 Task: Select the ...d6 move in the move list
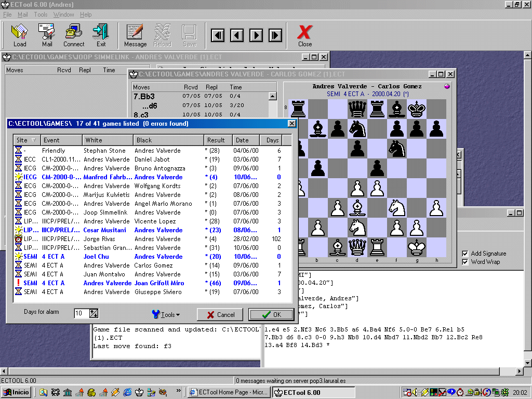(150, 105)
